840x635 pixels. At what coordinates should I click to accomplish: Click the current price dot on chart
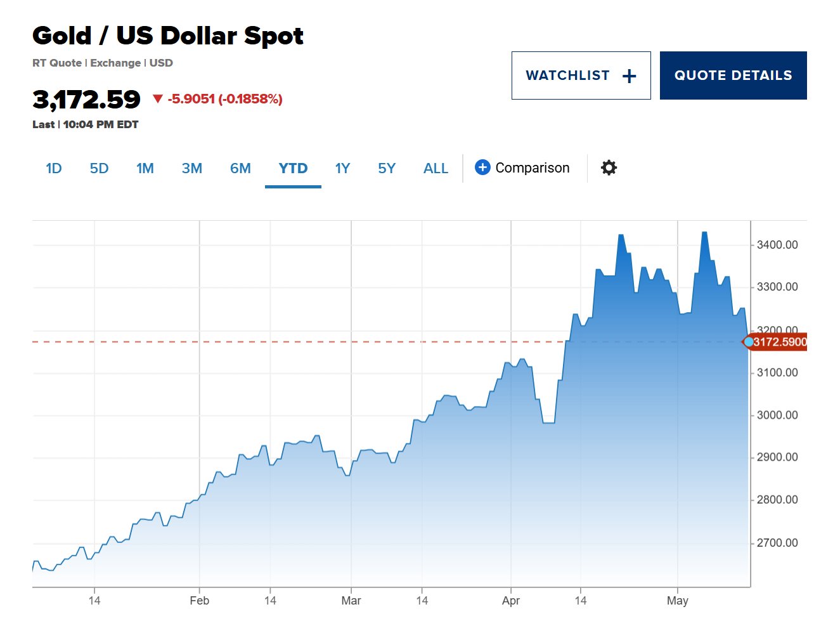pyautogui.click(x=749, y=342)
